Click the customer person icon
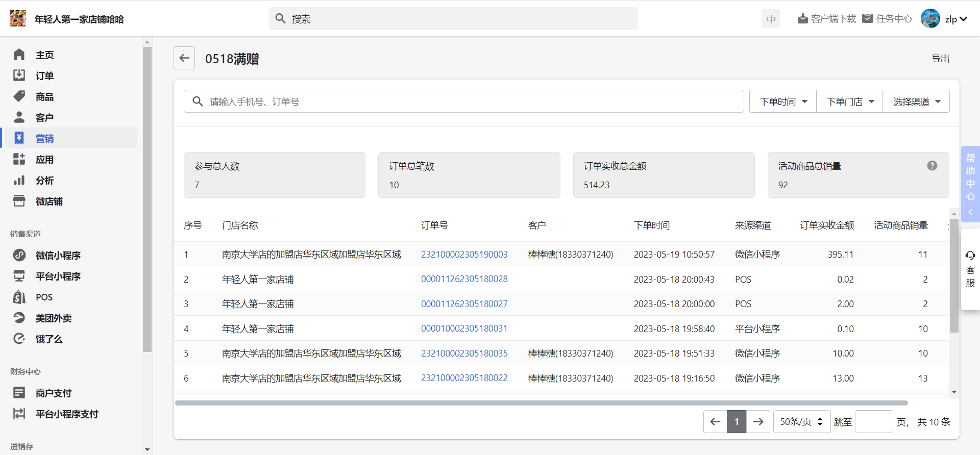 (19, 117)
